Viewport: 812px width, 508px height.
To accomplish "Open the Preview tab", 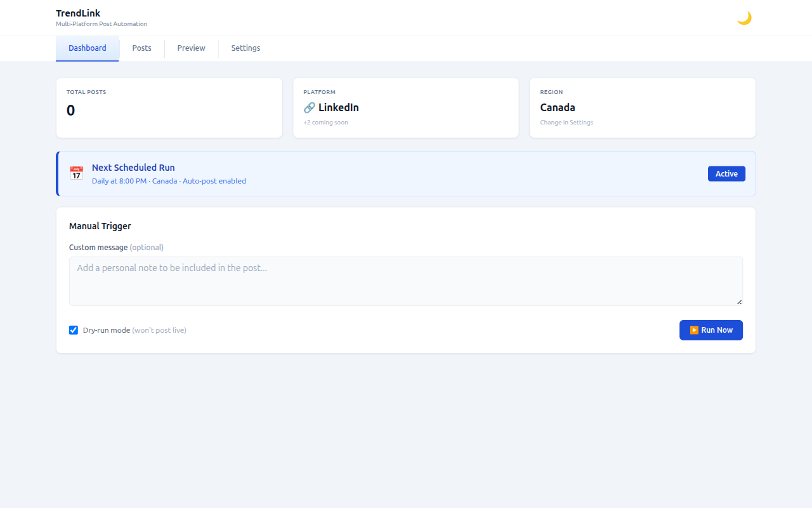I will (191, 48).
